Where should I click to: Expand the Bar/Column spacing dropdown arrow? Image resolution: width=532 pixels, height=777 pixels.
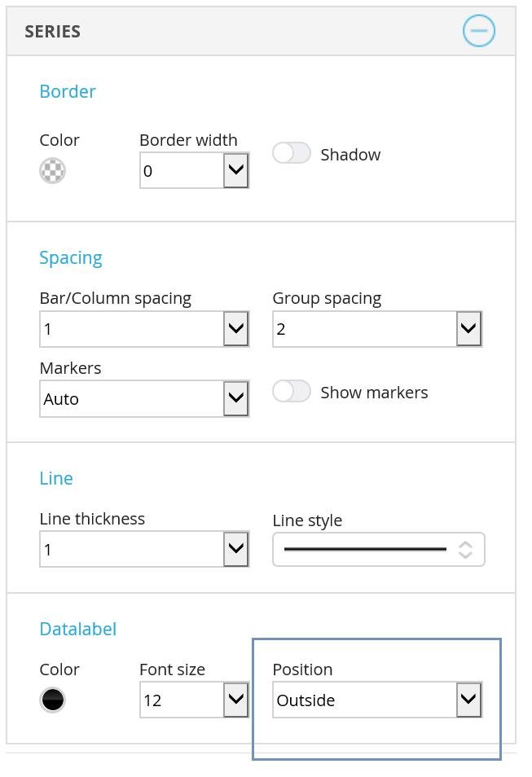point(235,328)
